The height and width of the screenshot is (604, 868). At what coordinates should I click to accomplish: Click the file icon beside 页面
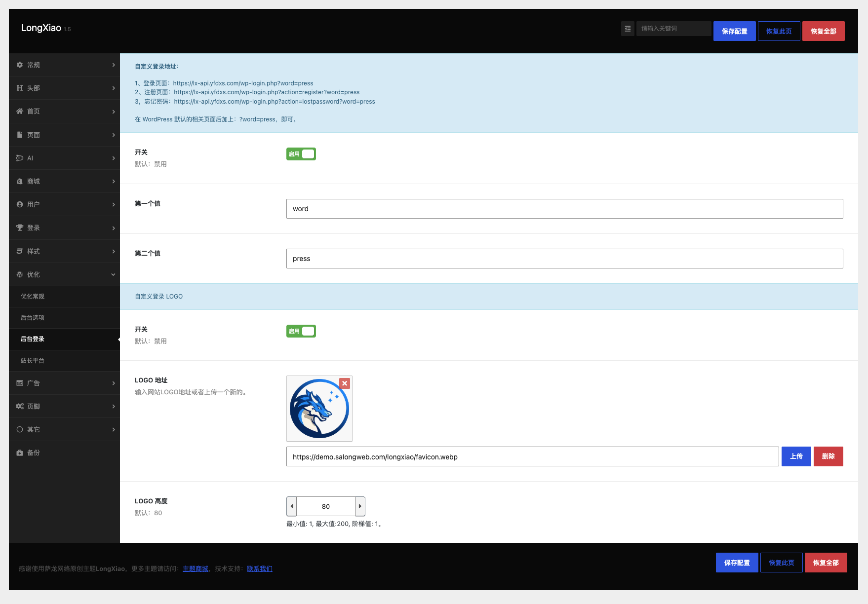[x=20, y=135]
